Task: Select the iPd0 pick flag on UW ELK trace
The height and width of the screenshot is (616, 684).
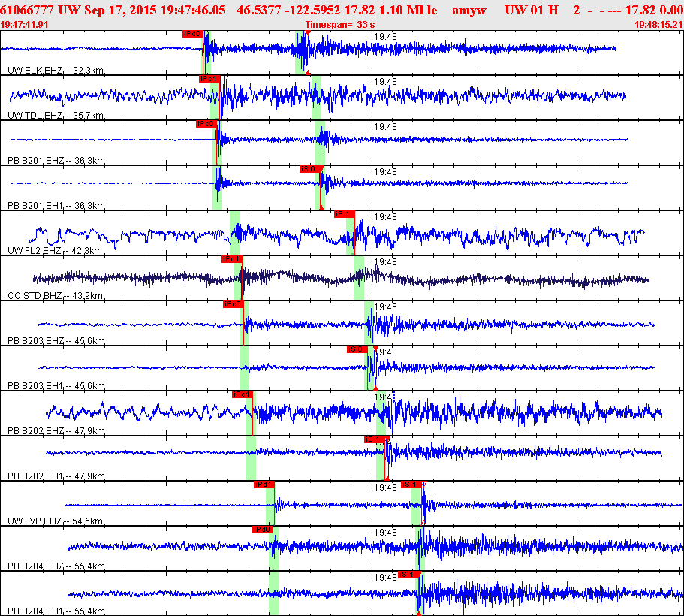Action: coord(193,34)
